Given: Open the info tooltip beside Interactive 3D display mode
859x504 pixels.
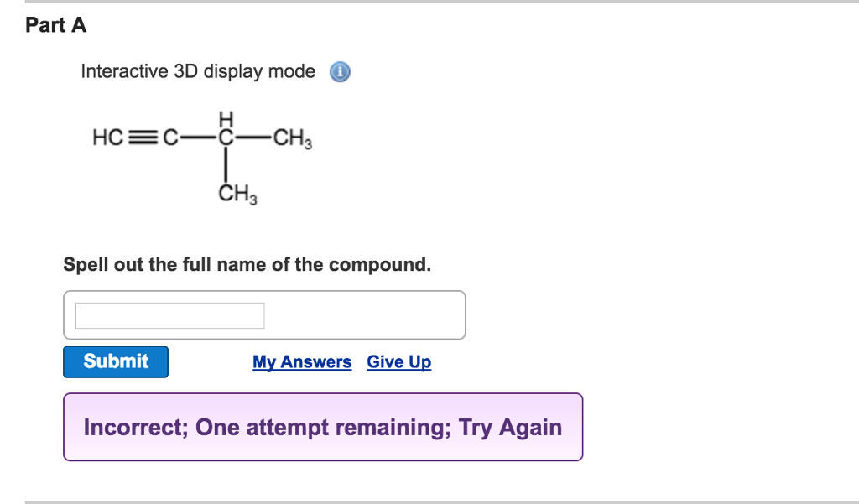Looking at the screenshot, I should (339, 71).
